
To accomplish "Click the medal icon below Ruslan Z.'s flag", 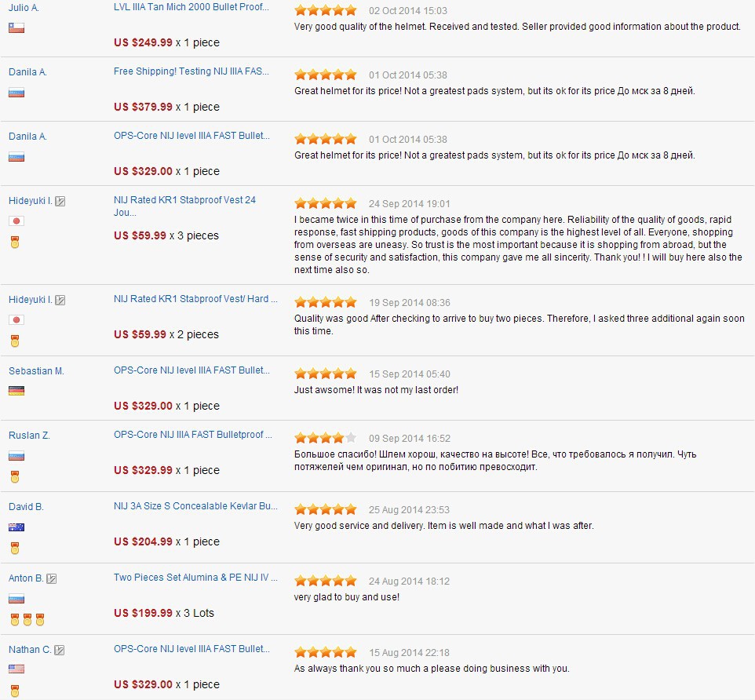I will pyautogui.click(x=15, y=476).
